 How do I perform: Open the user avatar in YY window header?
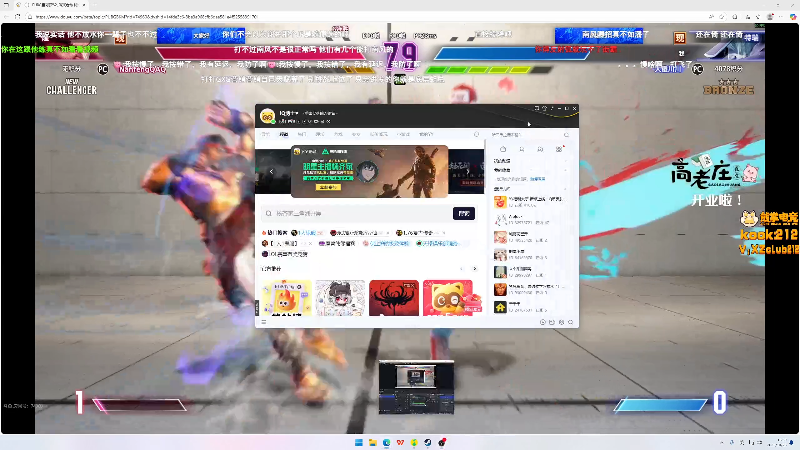pyautogui.click(x=267, y=116)
